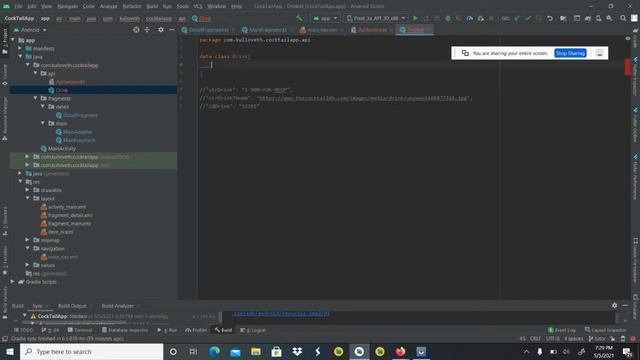Open Search Everywhere magnifier icon
Screen dimensions: 640x360
pyautogui.click(x=623, y=18)
